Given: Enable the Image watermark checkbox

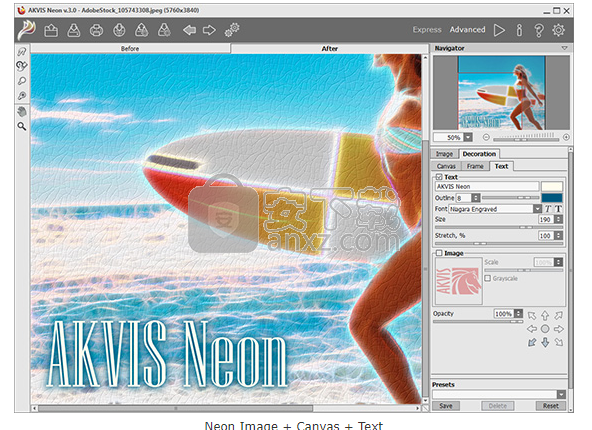Looking at the screenshot, I should click(x=439, y=253).
